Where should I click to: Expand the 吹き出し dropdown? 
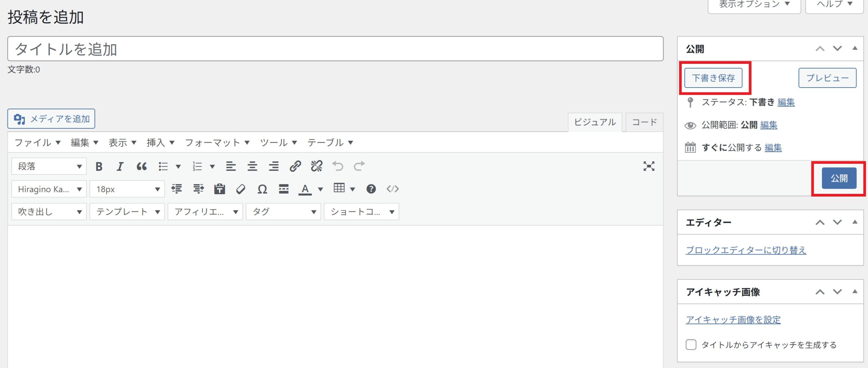point(49,212)
